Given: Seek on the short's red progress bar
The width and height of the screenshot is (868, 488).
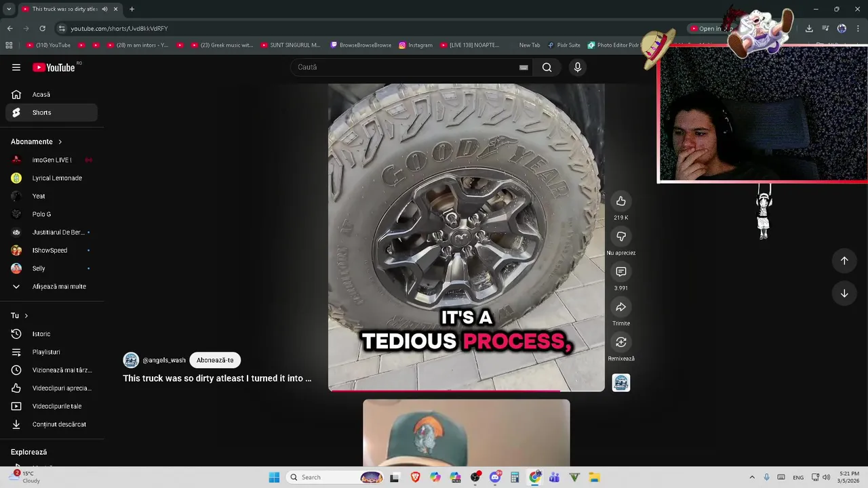Looking at the screenshot, I should point(467,390).
